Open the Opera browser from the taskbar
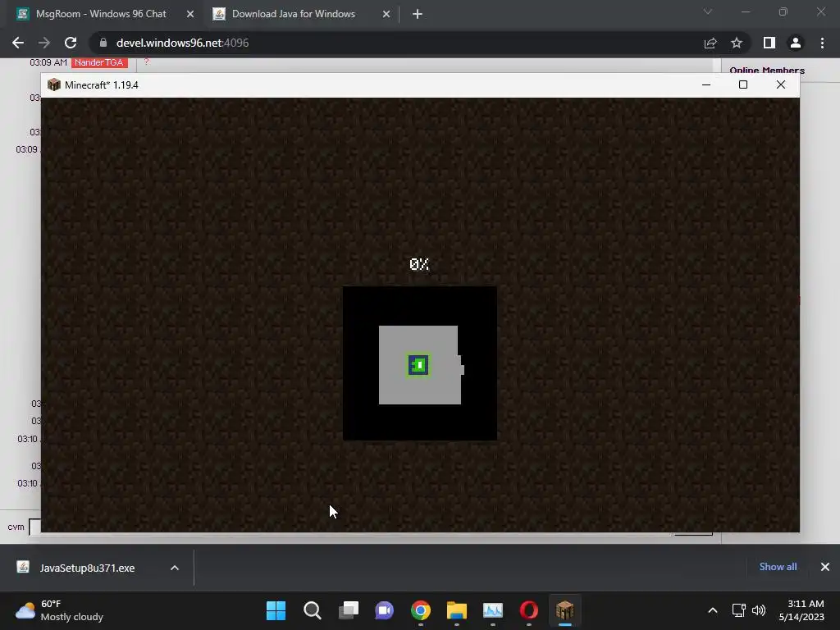This screenshot has width=840, height=630. click(529, 610)
